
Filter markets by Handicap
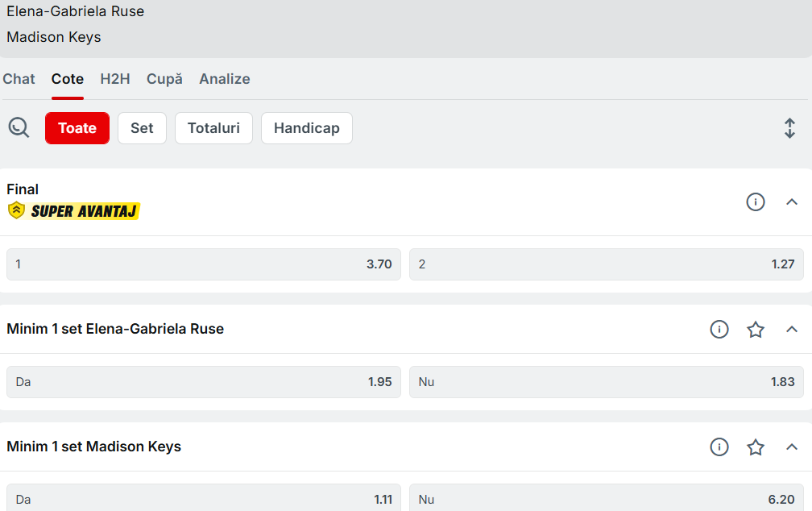(x=306, y=128)
